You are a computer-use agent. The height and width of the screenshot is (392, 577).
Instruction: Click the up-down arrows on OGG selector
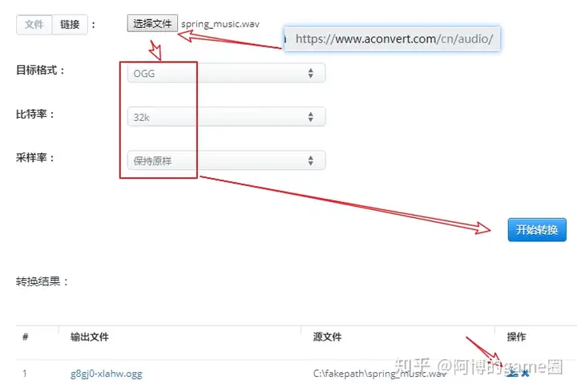point(311,73)
